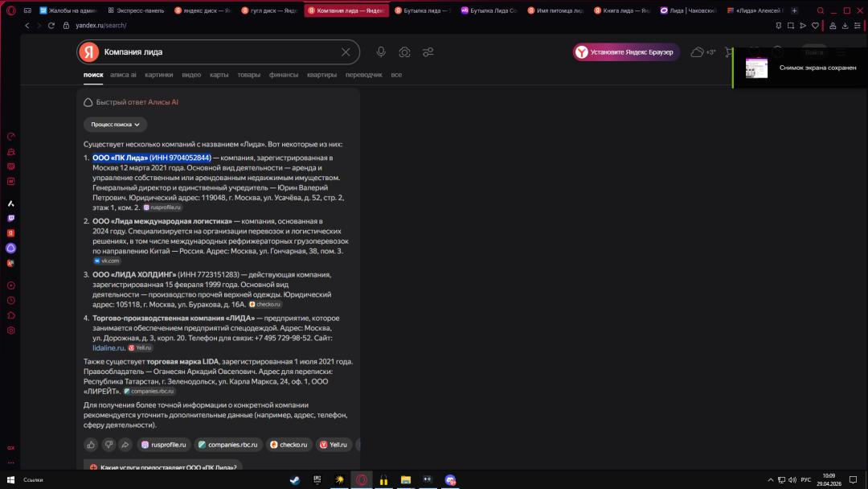Click 'Установите Яндекс Браузер' button
The width and height of the screenshot is (868, 489).
pyautogui.click(x=626, y=52)
